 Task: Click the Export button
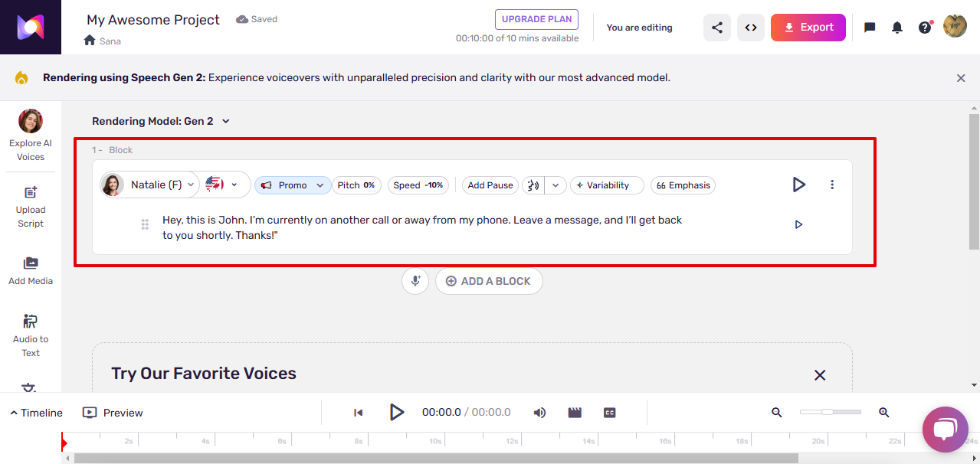[808, 27]
